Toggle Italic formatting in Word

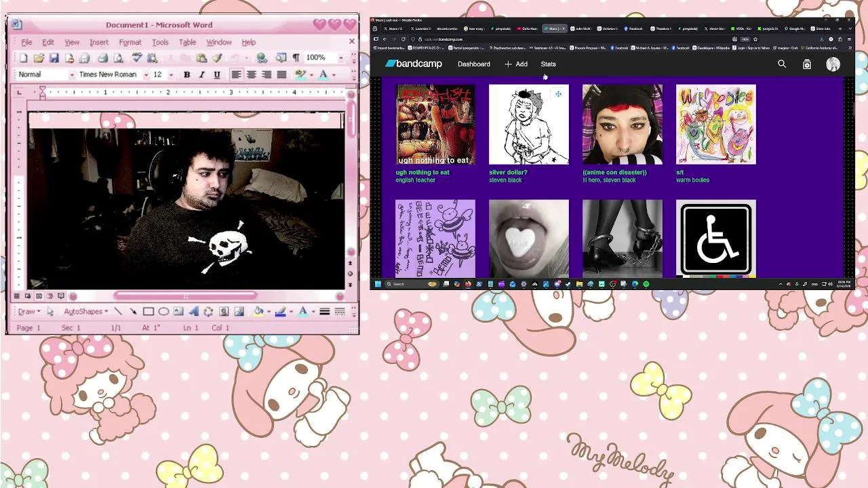coord(201,75)
